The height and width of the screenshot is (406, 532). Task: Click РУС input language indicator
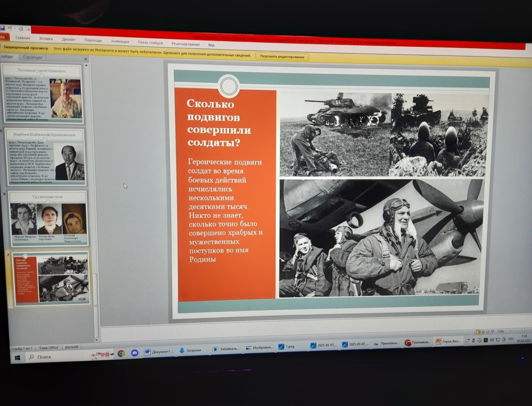pyautogui.click(x=511, y=339)
